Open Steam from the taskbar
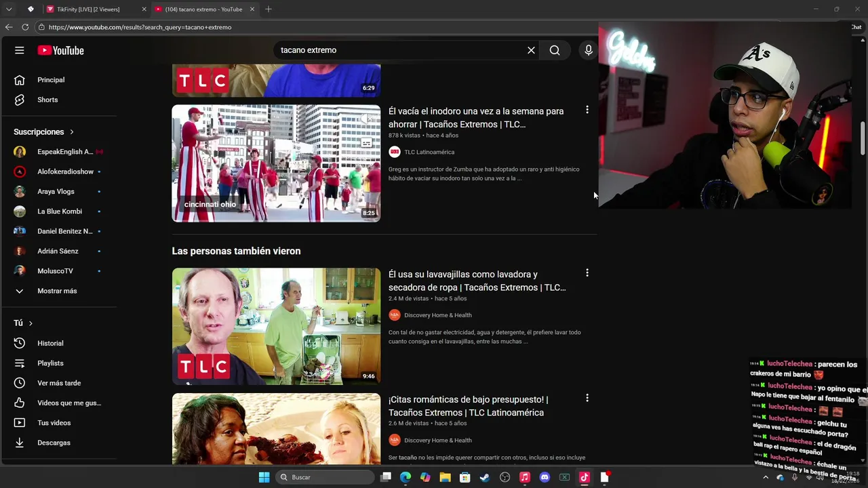This screenshot has width=868, height=488. click(x=485, y=477)
